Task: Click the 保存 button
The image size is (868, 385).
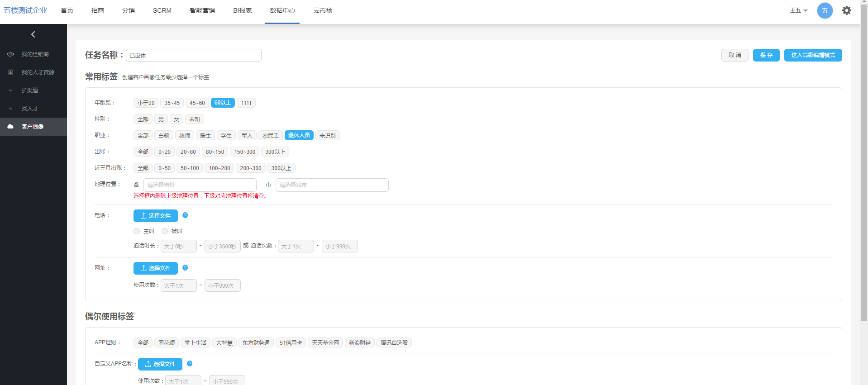Action: click(766, 55)
